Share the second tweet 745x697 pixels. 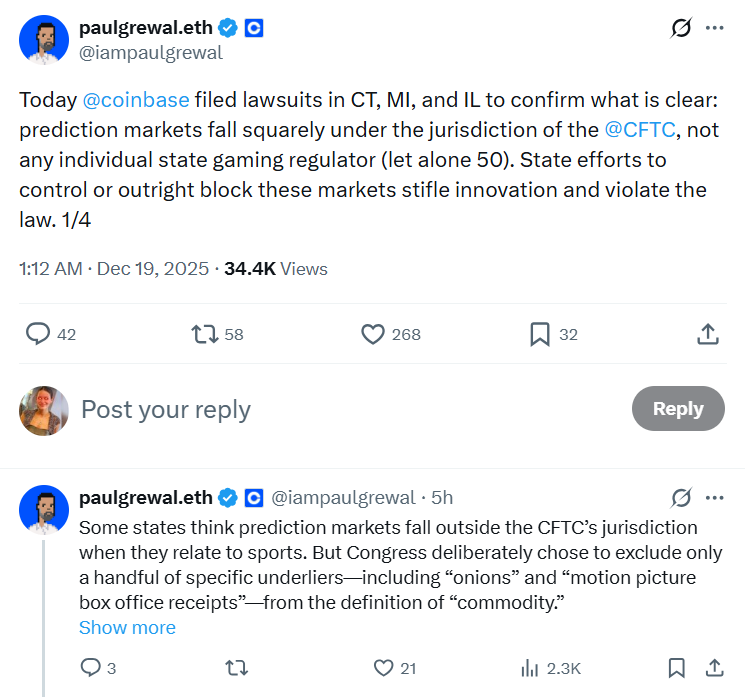click(714, 667)
